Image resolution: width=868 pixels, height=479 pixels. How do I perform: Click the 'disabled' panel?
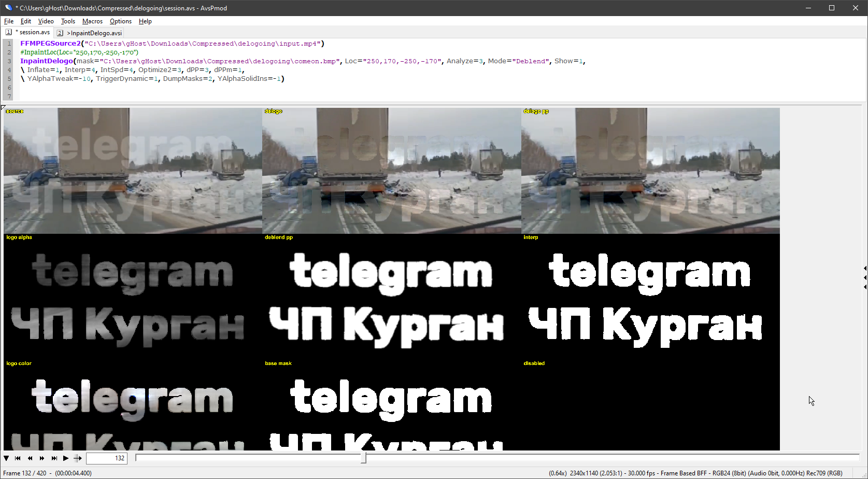click(x=650, y=405)
